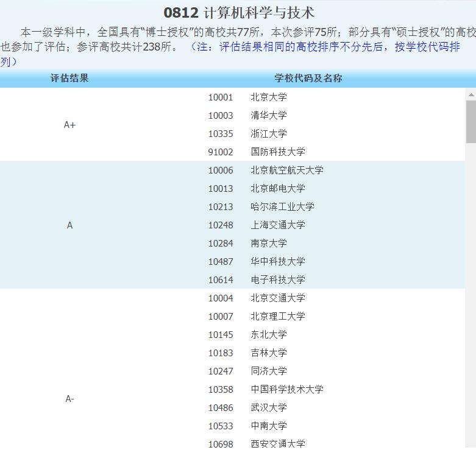Image resolution: width=476 pixels, height=450 pixels.
Task: Click the page title 0812 计算机科学与技术
Action: (238, 13)
